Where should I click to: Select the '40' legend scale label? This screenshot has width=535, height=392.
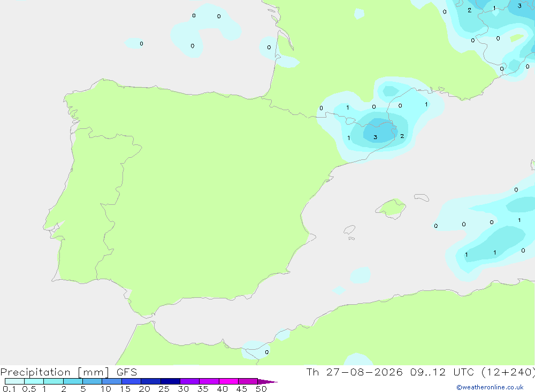[x=223, y=389]
